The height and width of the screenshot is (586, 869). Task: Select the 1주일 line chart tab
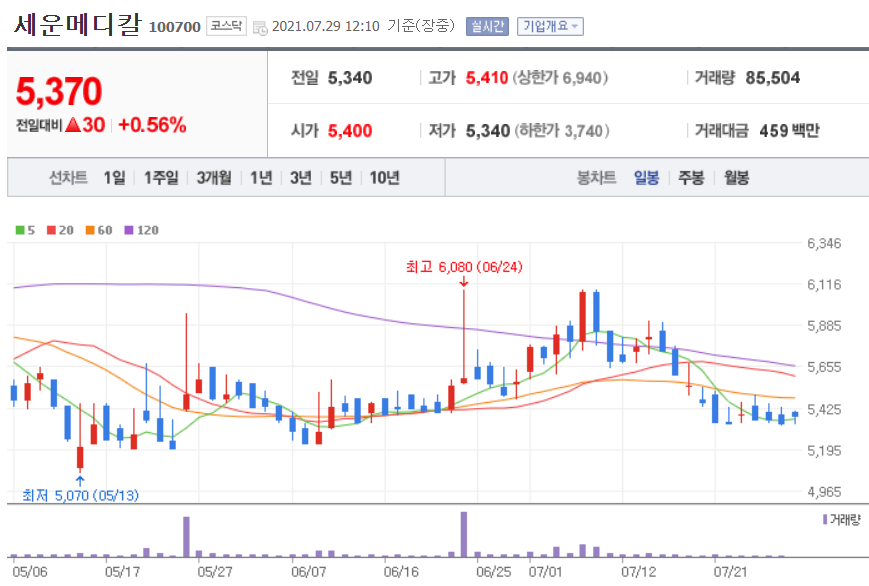coord(161,178)
